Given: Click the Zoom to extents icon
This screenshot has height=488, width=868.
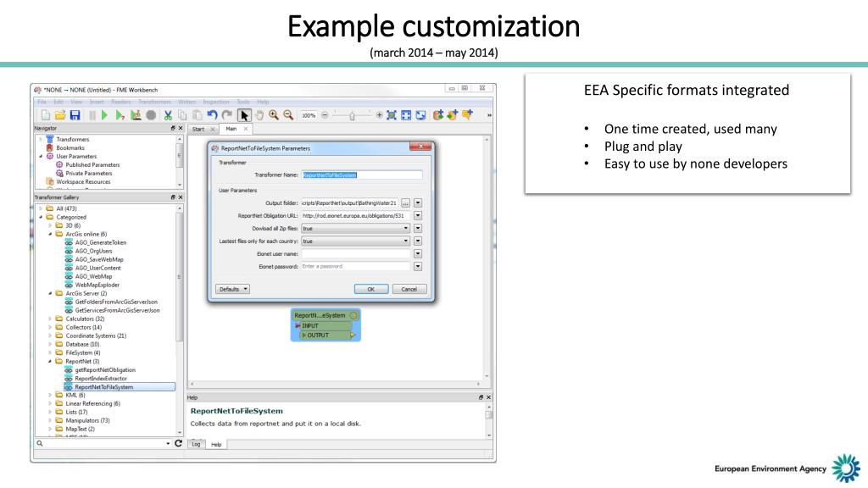Looking at the screenshot, I should pos(406,115).
